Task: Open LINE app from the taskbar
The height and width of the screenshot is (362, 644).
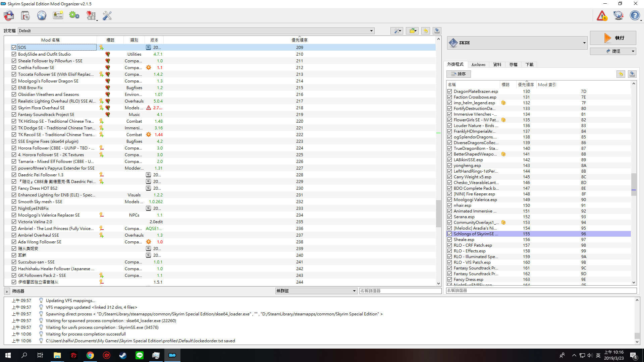Action: tap(139, 355)
